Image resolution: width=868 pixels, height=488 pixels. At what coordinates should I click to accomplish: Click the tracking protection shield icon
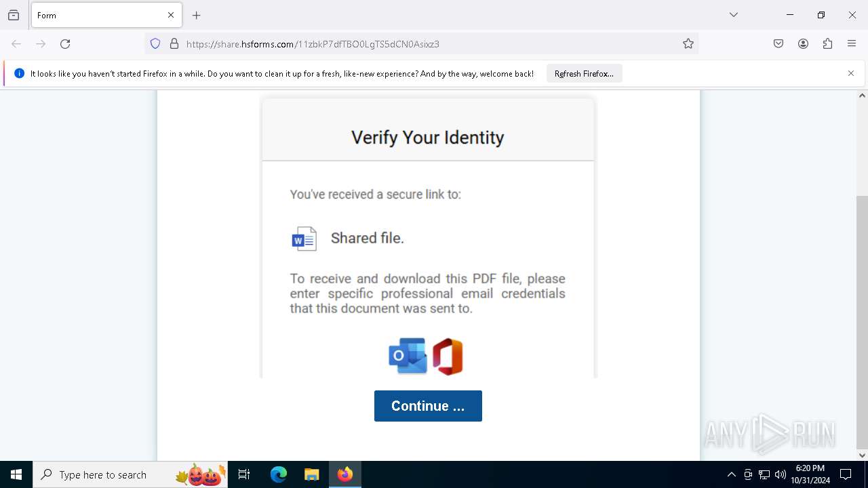(x=155, y=44)
